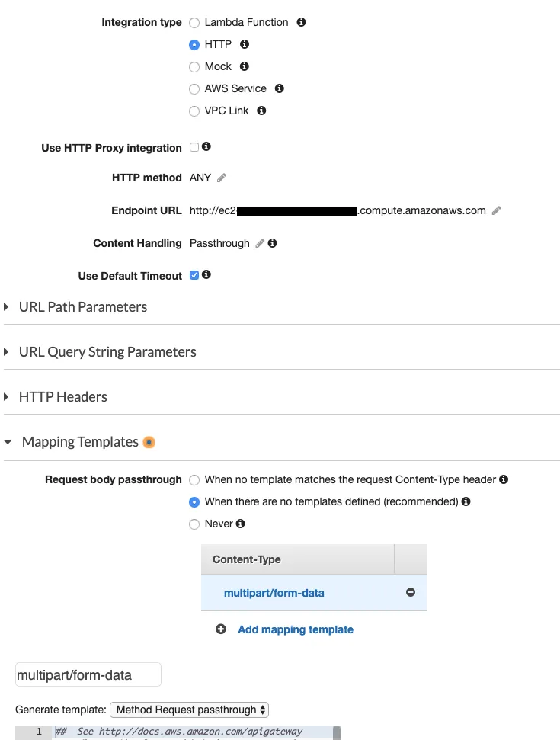The height and width of the screenshot is (740, 560).
Task: Remove the multipart/form-data mapping template
Action: [411, 592]
